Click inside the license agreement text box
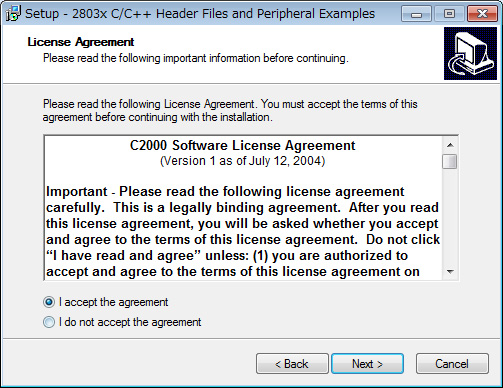503x388 pixels. pos(243,208)
